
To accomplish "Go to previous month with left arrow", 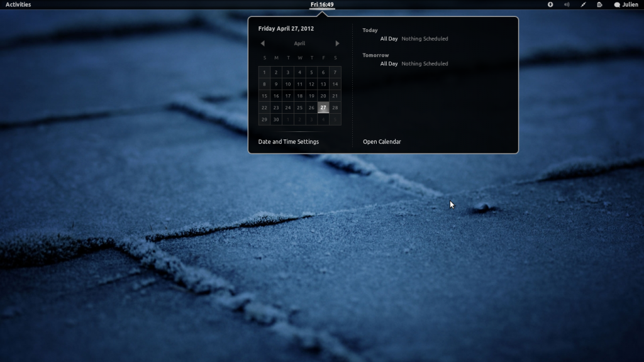I will pos(263,43).
